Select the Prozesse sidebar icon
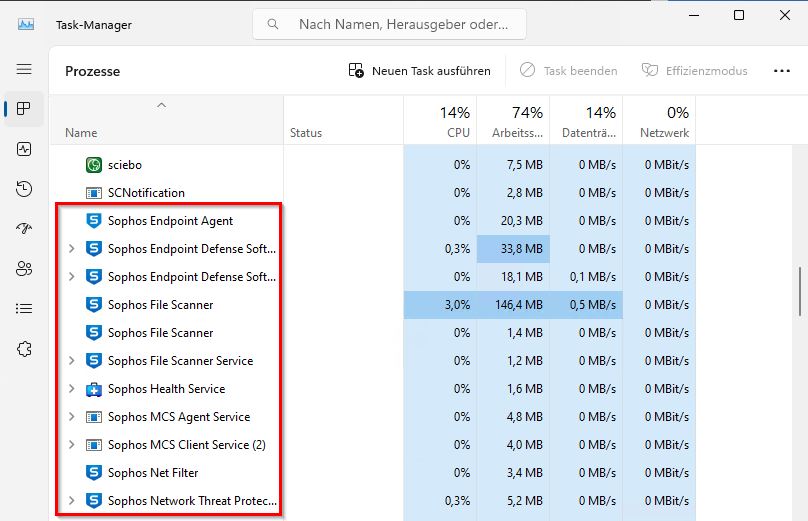Screen dimensions: 808x521 [24, 109]
